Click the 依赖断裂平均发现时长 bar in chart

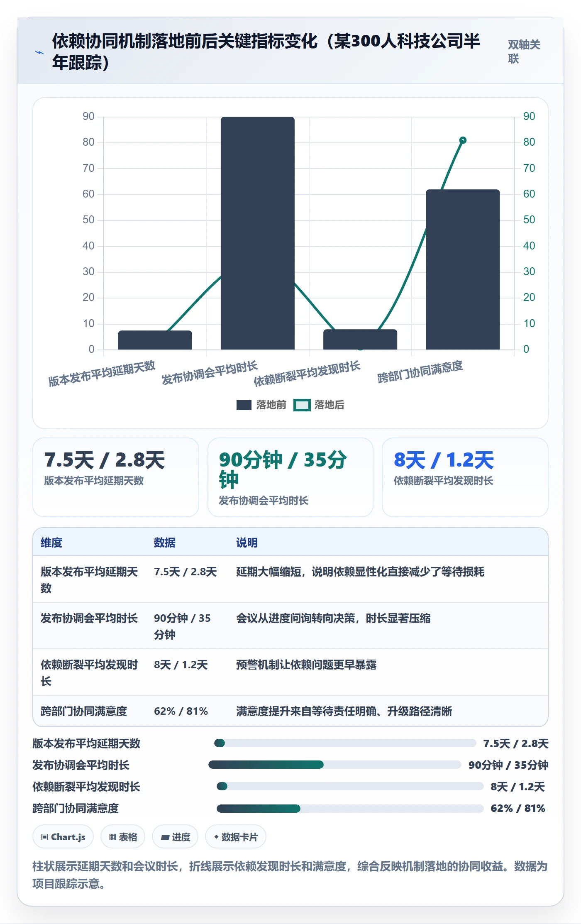[360, 340]
